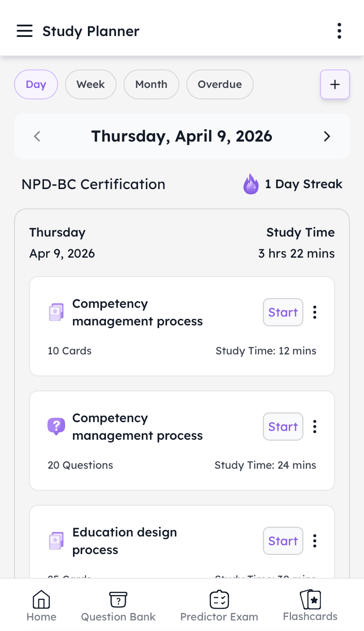This screenshot has height=631, width=364.
Task: Go to next day with right chevron
Action: 327,136
